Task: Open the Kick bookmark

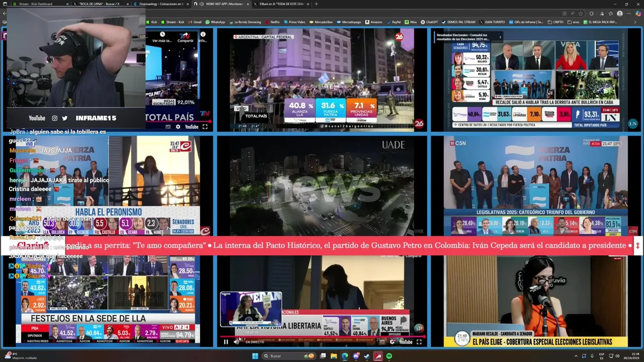Action: click(151, 22)
